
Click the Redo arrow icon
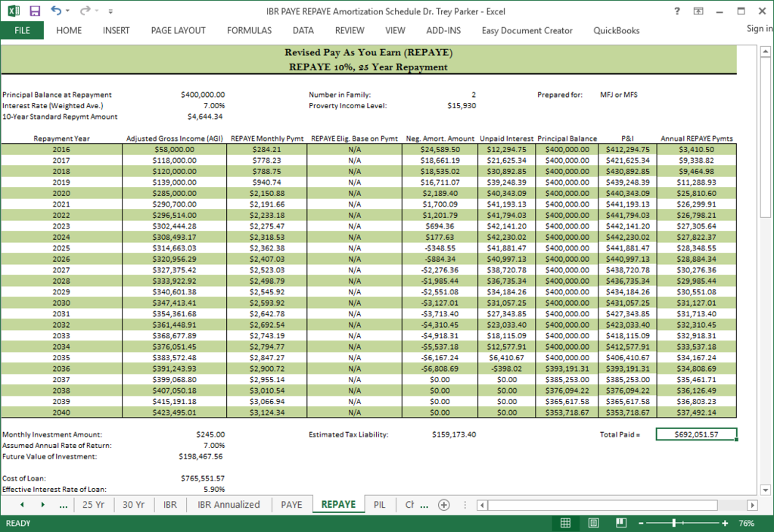[x=85, y=11]
